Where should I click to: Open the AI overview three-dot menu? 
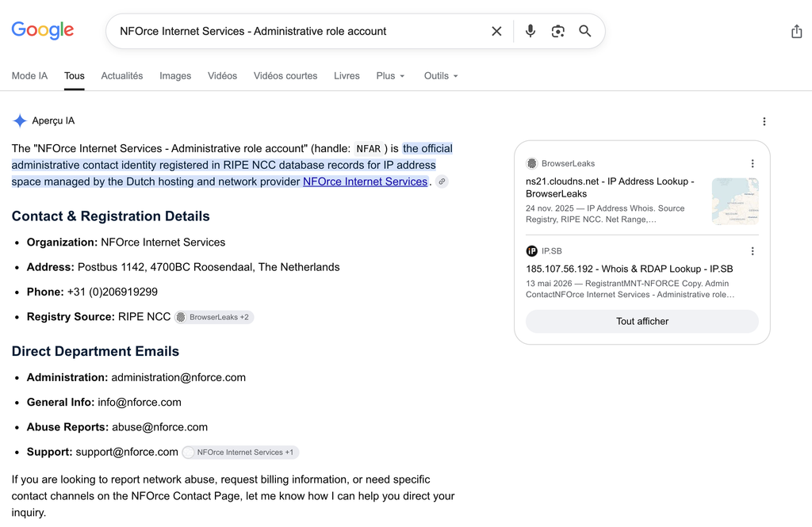(x=764, y=121)
